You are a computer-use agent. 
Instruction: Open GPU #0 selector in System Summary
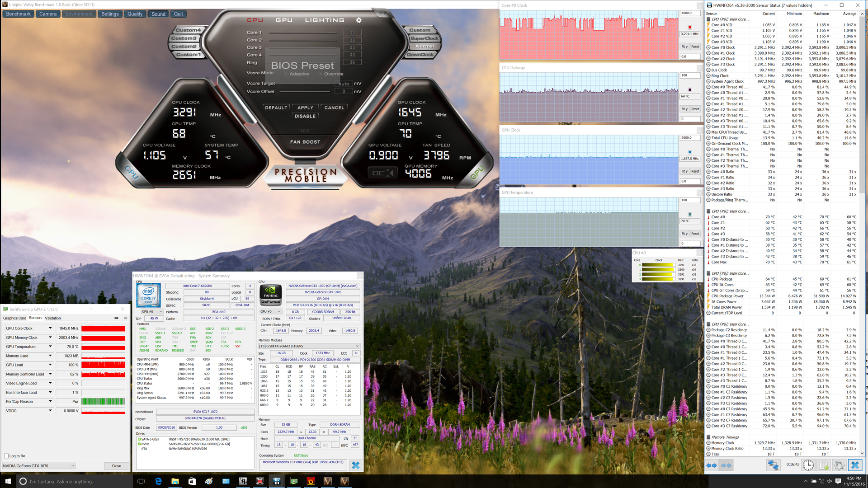pos(270,312)
